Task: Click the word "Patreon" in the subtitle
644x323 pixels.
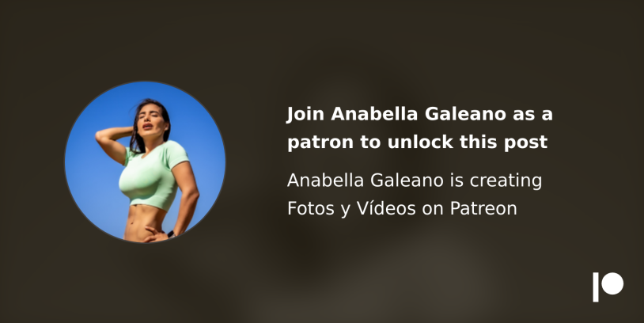Action: pyautogui.click(x=483, y=208)
